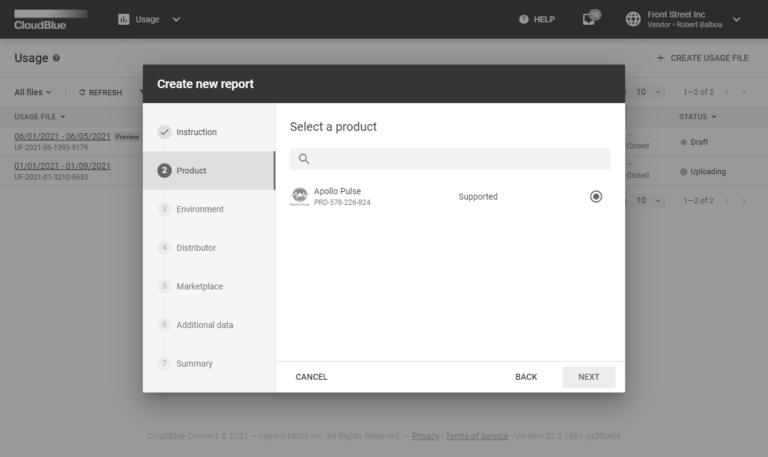The image size is (768, 457).
Task: Open the Terms of Service link
Action: pos(477,436)
